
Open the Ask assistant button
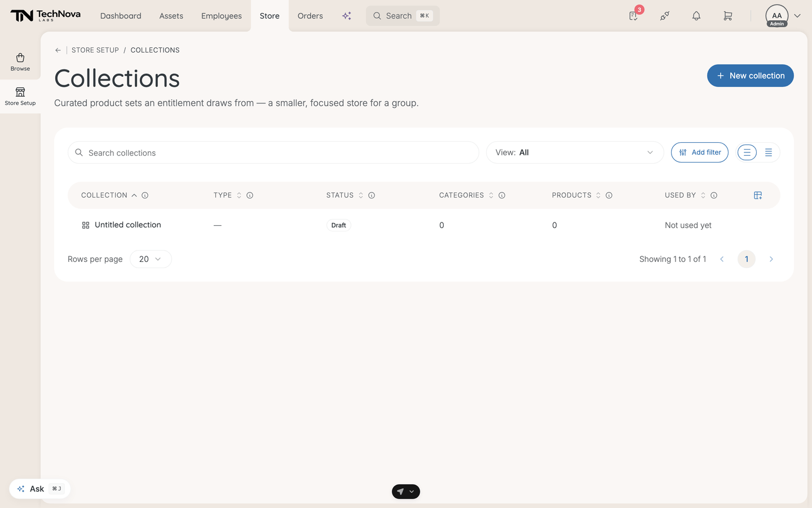point(39,489)
